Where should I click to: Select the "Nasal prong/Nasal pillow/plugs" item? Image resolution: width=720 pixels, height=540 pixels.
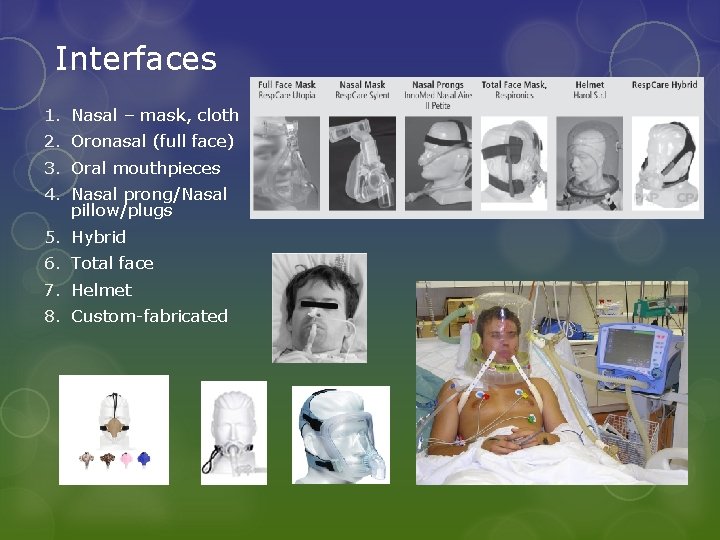pos(149,202)
